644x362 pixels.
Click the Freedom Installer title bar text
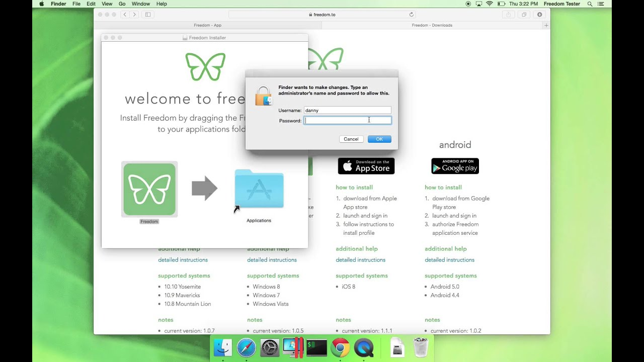(x=207, y=38)
